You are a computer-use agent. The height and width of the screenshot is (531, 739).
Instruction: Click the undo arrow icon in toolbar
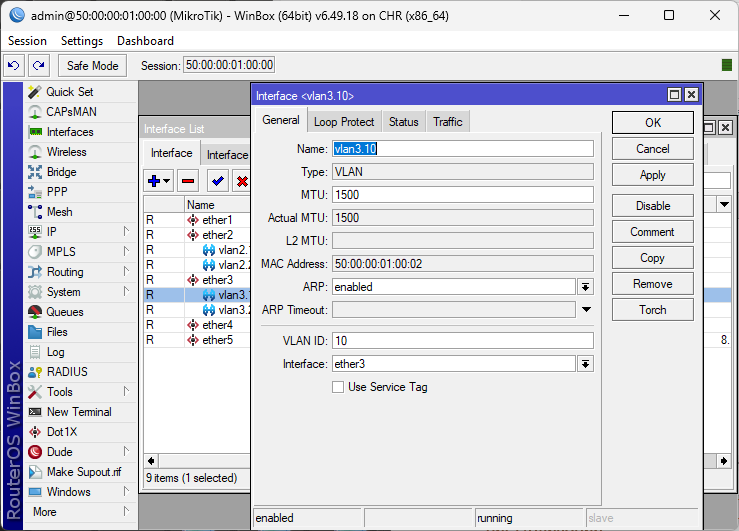click(x=14, y=65)
